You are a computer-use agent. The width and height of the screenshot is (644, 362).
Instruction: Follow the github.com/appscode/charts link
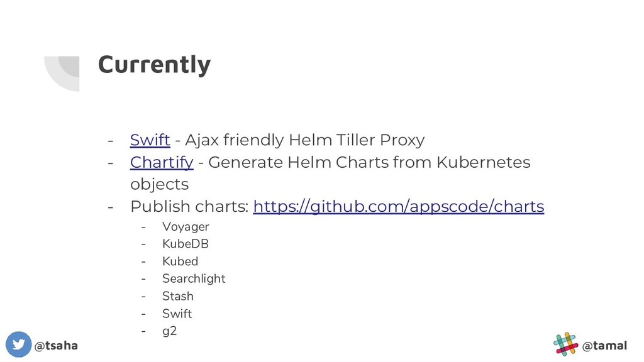(x=398, y=206)
